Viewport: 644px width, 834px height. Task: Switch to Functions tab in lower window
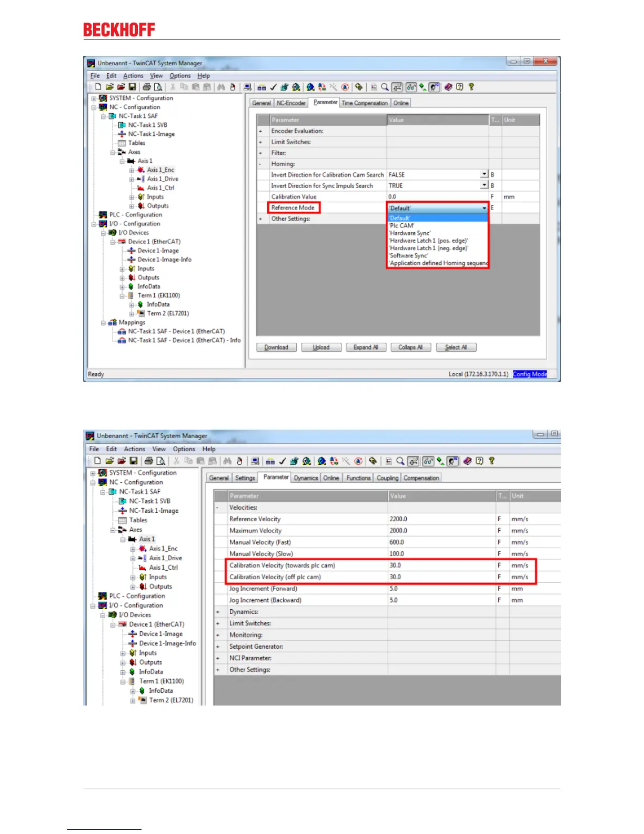click(x=358, y=478)
